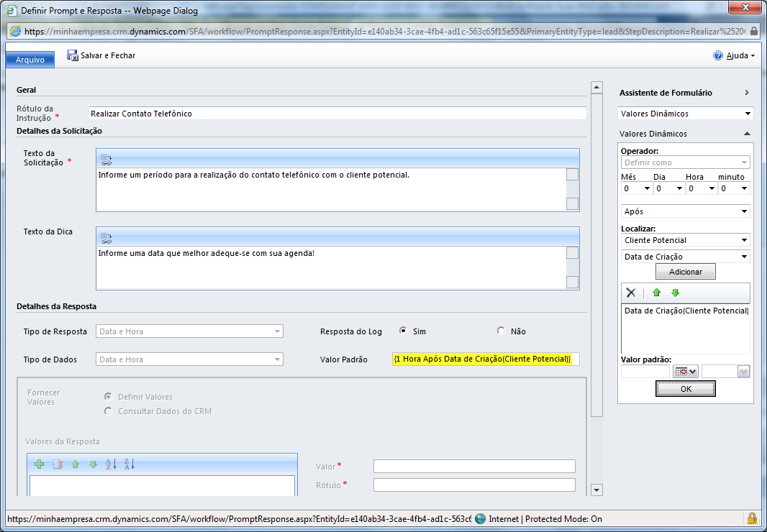The width and height of the screenshot is (767, 532).
Task: Click the green move up arrow in Valores Dinâmicos
Action: tap(656, 293)
